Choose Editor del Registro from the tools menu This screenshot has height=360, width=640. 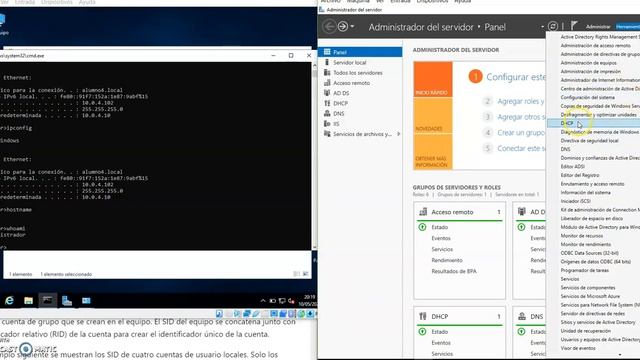[593, 175]
